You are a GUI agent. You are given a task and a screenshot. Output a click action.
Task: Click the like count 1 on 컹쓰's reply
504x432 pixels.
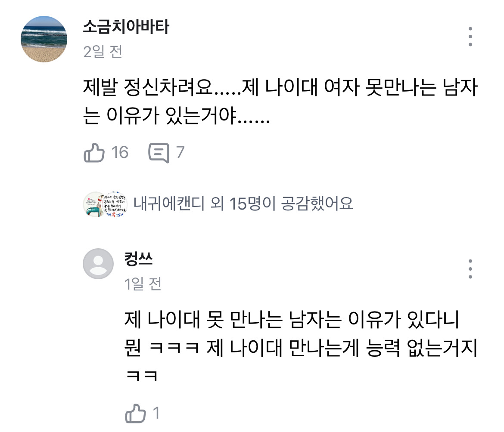coord(156,413)
